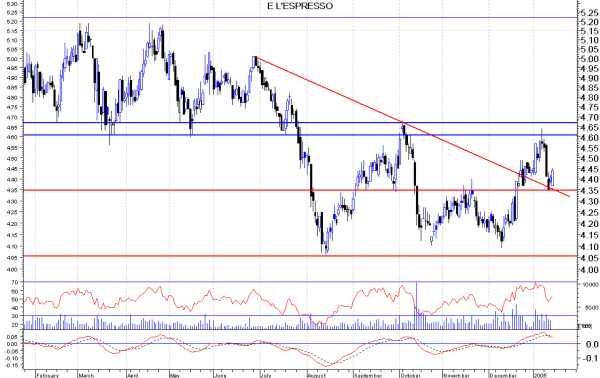Click the 4.90 label on right price axis
This screenshot has height=378, width=600.
[x=589, y=78]
